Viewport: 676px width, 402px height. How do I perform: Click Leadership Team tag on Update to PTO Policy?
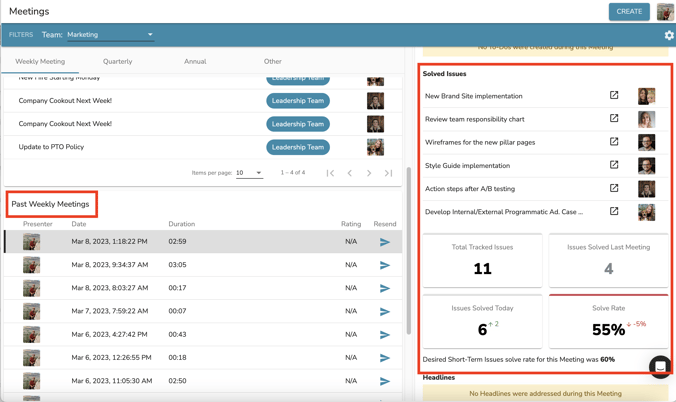coord(298,147)
